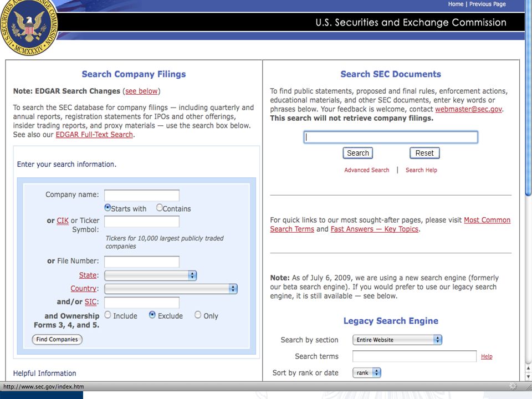Open the Search by section dropdown
Image resolution: width=532 pixels, height=399 pixels.
pos(397,340)
